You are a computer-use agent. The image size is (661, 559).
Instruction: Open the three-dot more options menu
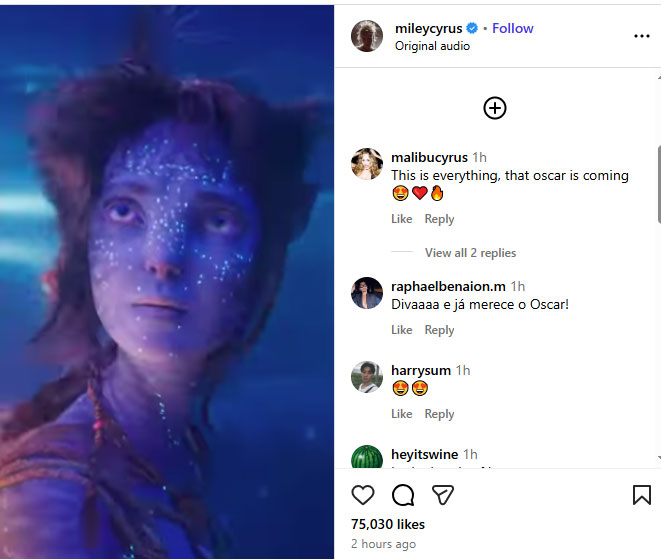tap(642, 36)
